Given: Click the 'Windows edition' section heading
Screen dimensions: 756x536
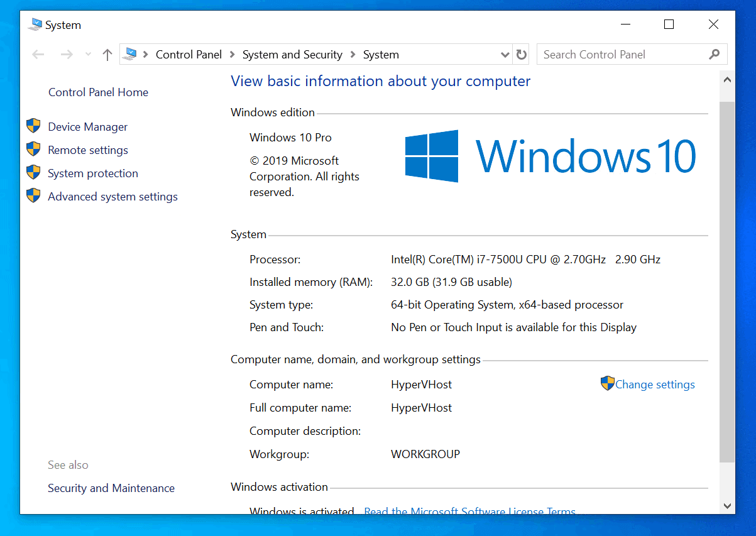Looking at the screenshot, I should coord(273,112).
